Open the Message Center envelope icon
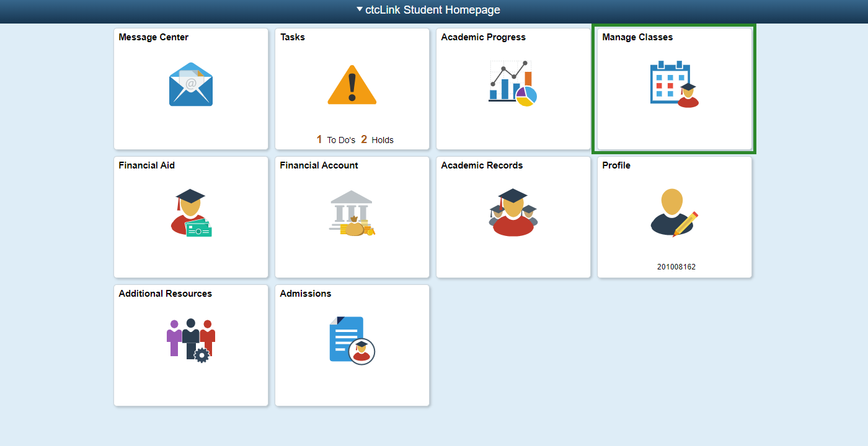The image size is (868, 446). coord(191,84)
